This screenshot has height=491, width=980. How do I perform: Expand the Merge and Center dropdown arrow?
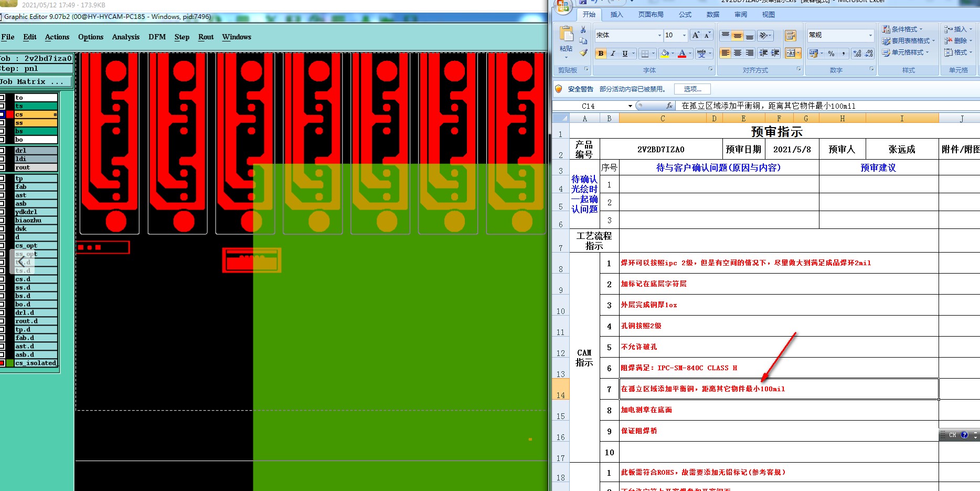(798, 53)
